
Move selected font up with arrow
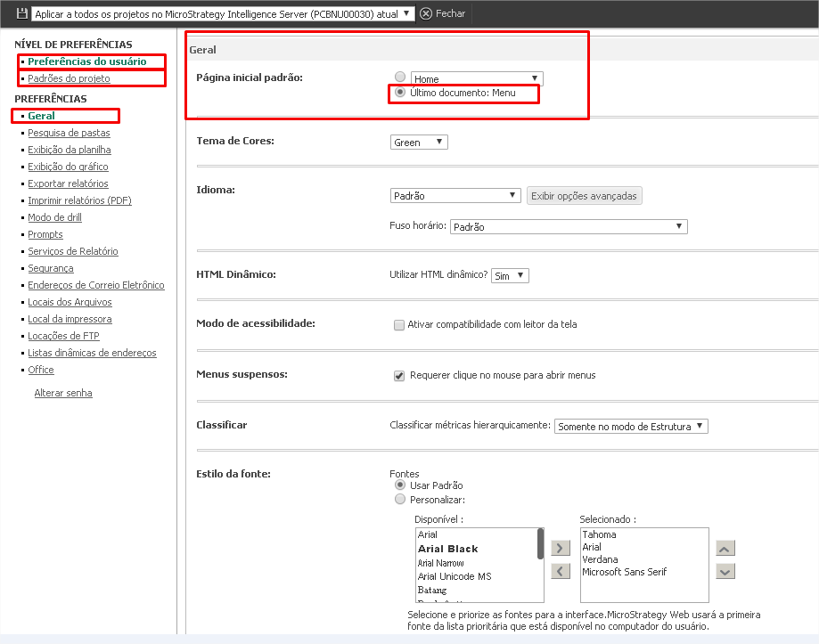[x=725, y=549]
